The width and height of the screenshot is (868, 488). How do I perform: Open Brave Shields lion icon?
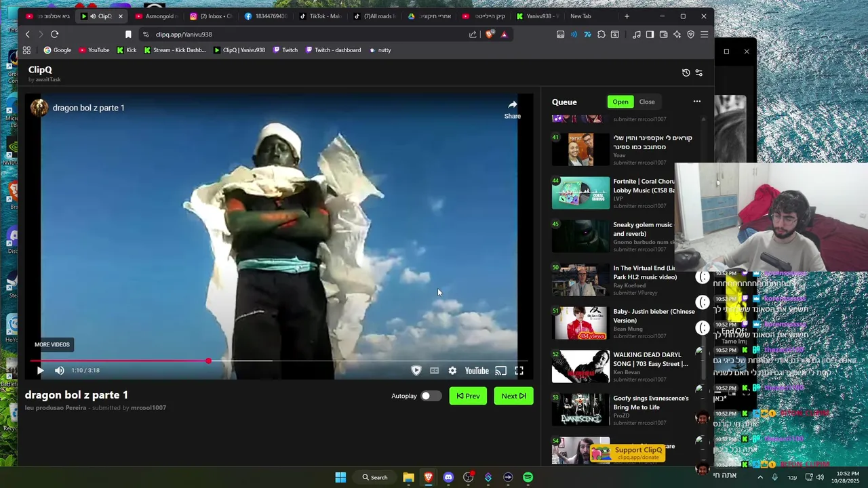pos(490,35)
